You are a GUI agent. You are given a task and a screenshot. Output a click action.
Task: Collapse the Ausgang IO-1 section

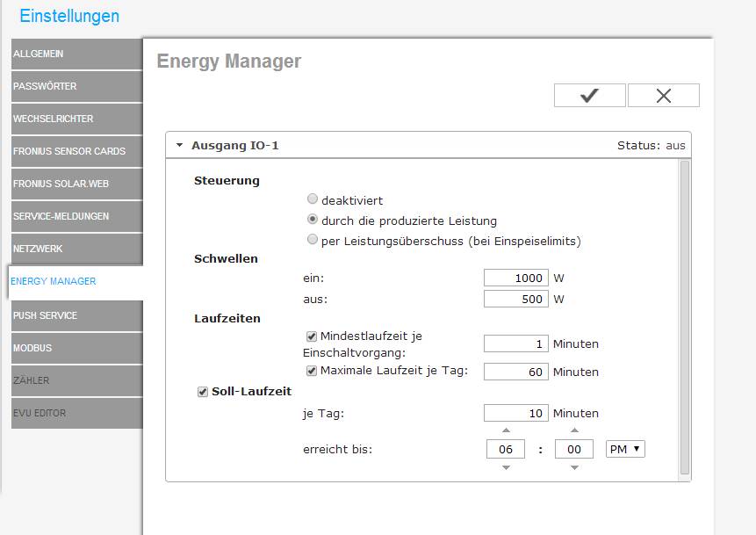179,145
